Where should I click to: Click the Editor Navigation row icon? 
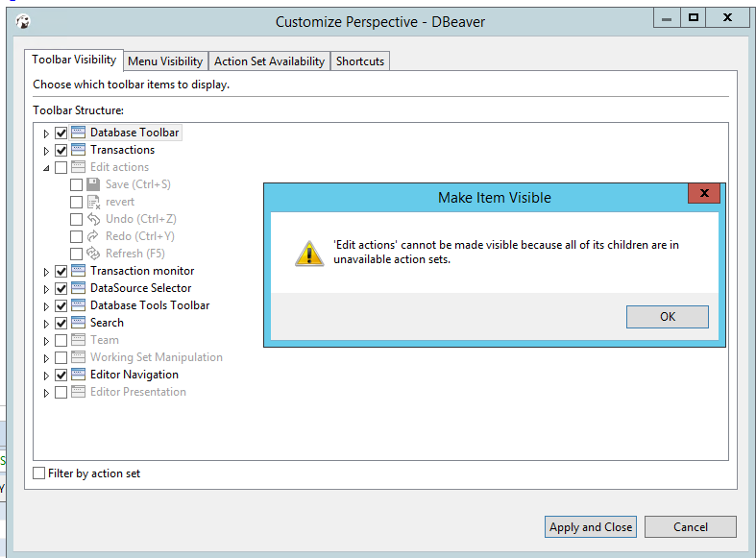[x=78, y=375]
